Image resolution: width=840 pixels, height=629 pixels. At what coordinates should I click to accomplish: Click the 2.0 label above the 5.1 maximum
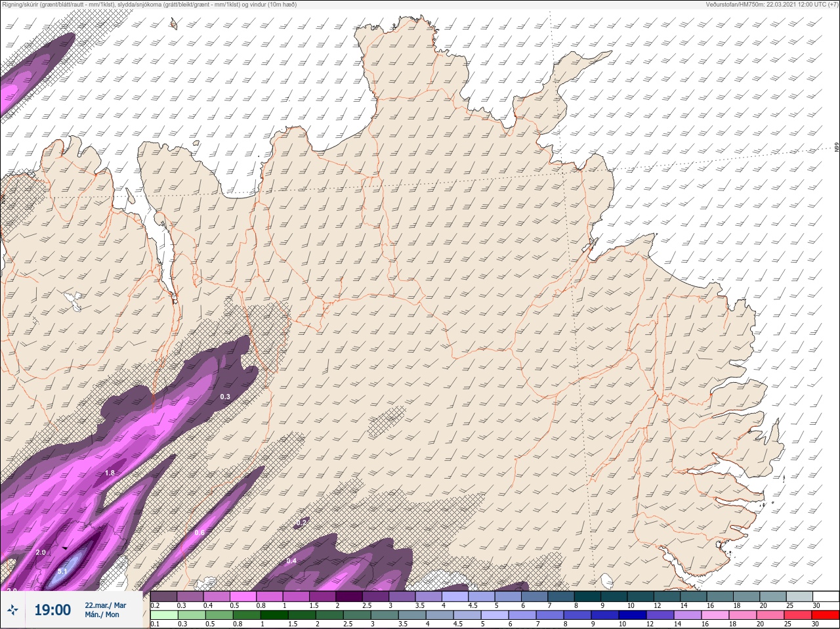pos(41,553)
